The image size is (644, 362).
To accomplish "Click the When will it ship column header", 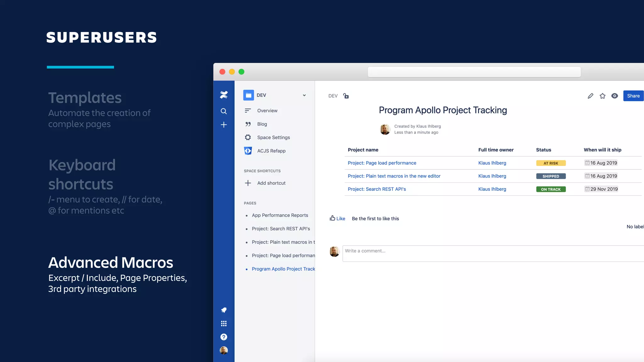I will tap(602, 150).
